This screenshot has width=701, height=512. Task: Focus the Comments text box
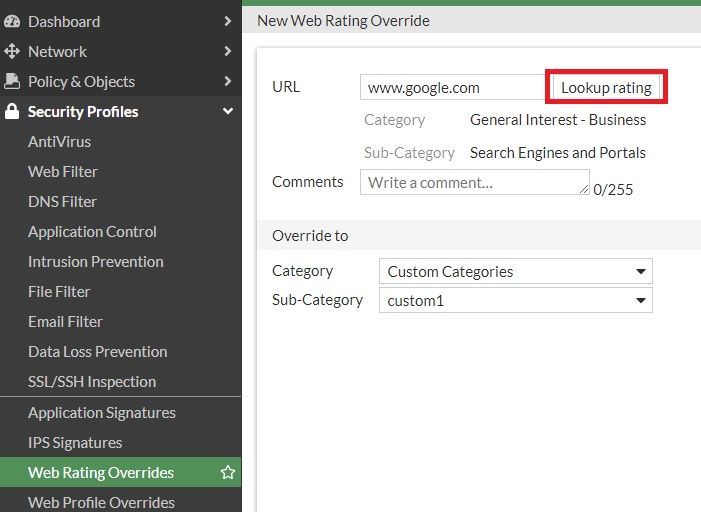pos(474,183)
